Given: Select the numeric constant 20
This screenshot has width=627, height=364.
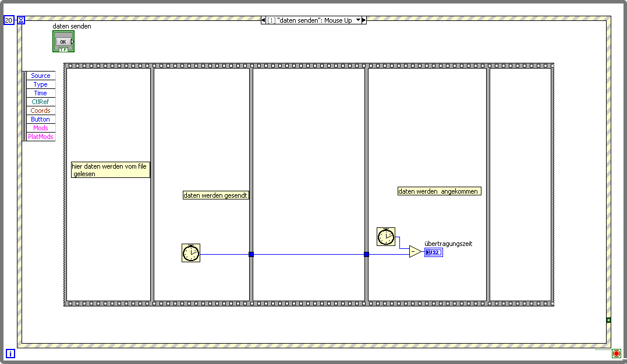Looking at the screenshot, I should 8,20.
